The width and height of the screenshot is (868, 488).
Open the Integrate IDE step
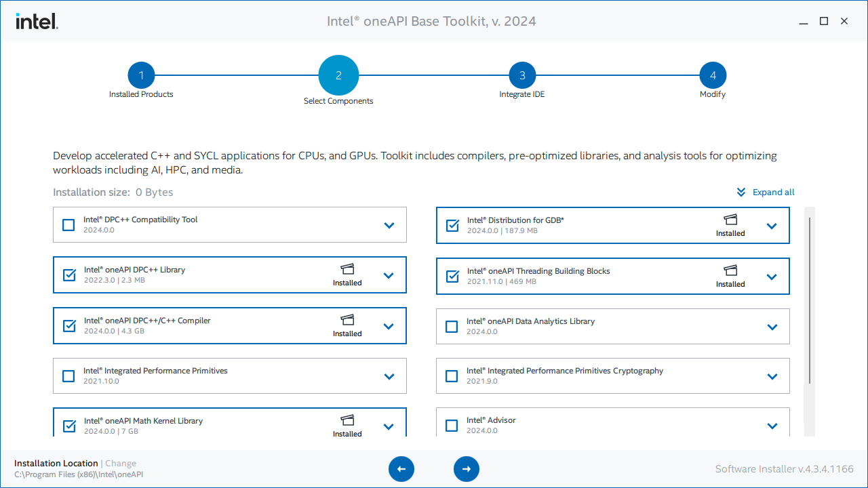[x=521, y=75]
